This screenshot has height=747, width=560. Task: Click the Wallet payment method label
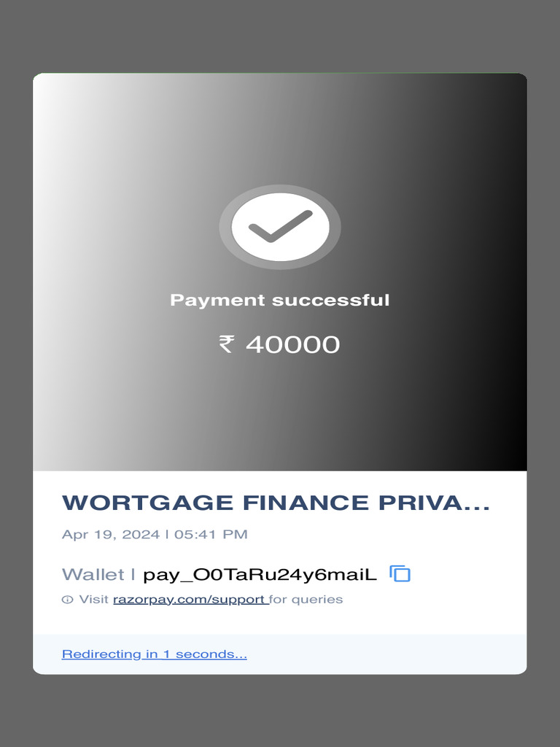click(93, 574)
